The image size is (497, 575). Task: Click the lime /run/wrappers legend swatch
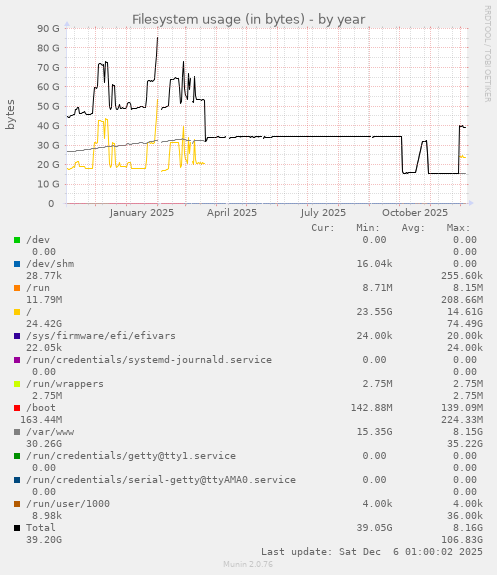(17, 384)
